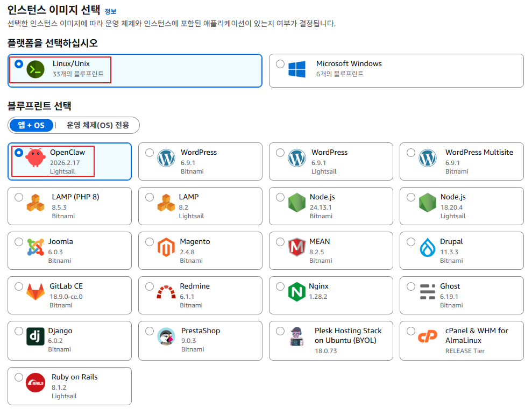Viewport: 532px width, 409px height.
Task: Click the MEAN card title
Action: (x=320, y=242)
